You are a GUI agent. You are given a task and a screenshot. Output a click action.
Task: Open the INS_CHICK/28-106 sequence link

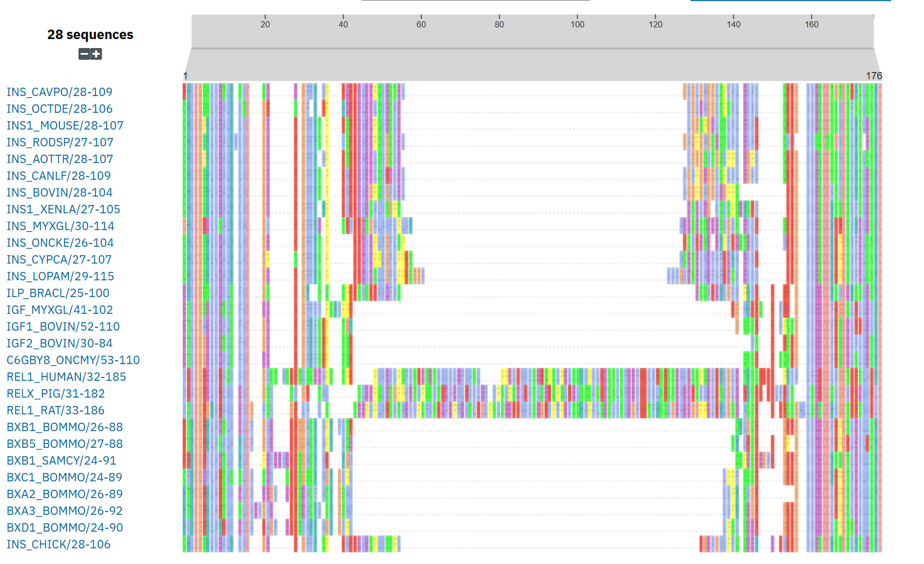pos(58,544)
